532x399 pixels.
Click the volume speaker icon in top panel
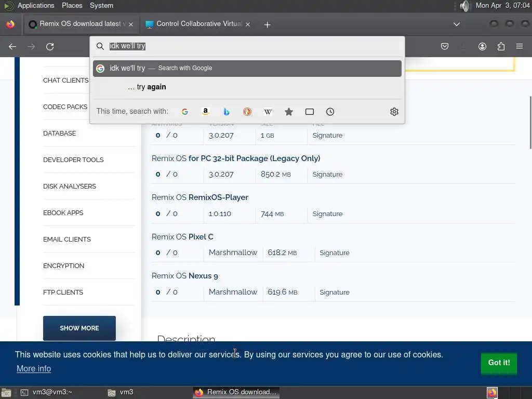465,6
